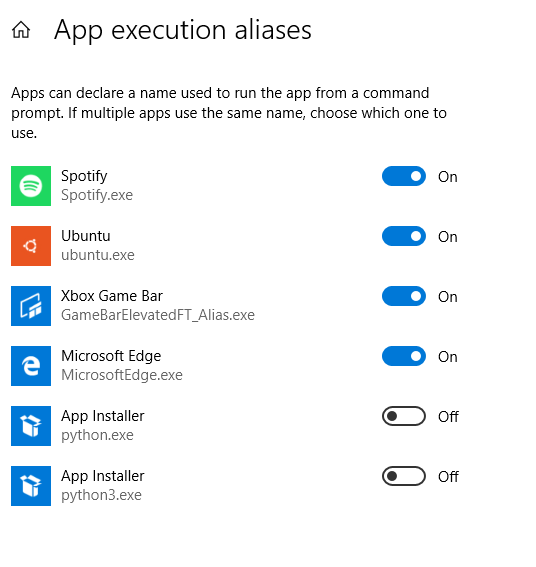
Task: Toggle off Xbox Game Bar alias
Action: [x=404, y=296]
